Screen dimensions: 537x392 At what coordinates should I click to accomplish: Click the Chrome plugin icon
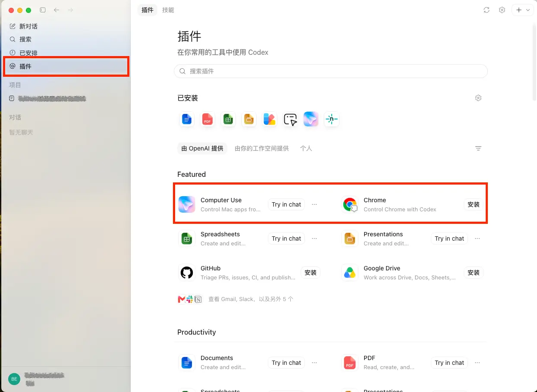(x=350, y=204)
